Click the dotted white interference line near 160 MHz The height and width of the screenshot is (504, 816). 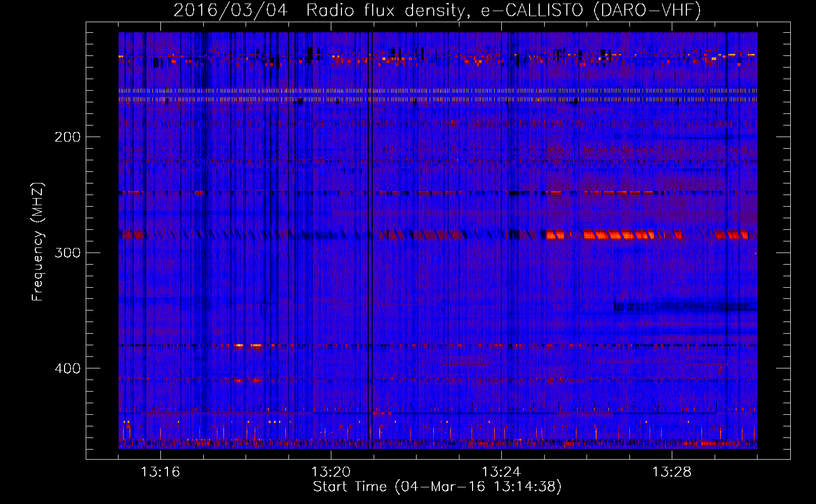click(x=438, y=91)
